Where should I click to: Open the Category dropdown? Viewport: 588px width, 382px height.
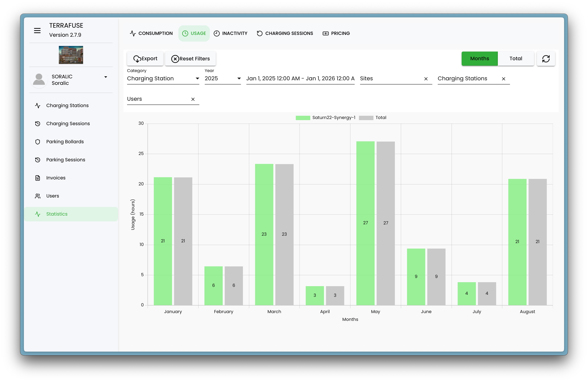163,79
